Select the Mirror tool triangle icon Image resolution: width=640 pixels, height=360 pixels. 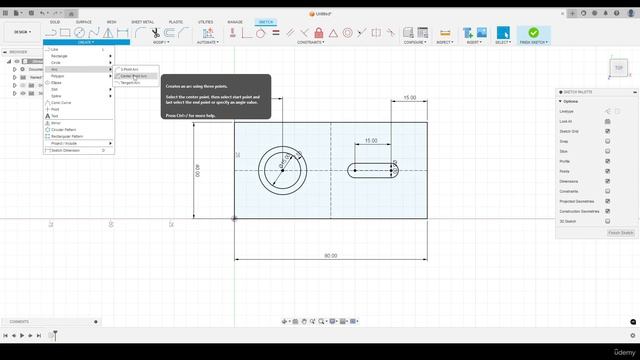(108, 33)
